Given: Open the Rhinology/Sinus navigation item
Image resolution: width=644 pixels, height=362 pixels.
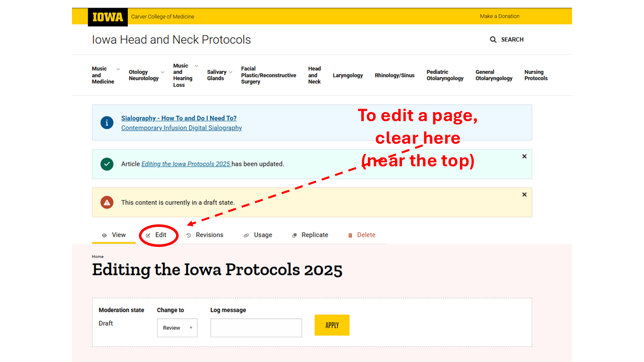Looking at the screenshot, I should tap(394, 75).
